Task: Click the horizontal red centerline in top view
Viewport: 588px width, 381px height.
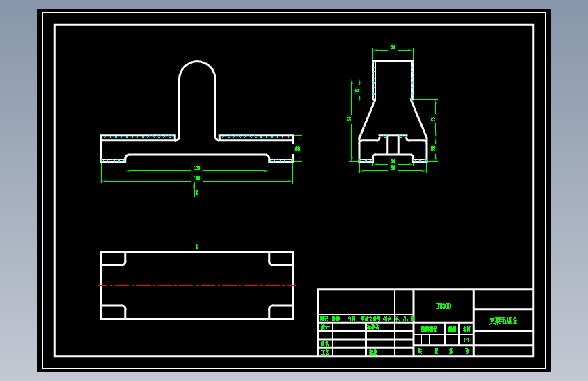Action: click(x=197, y=286)
